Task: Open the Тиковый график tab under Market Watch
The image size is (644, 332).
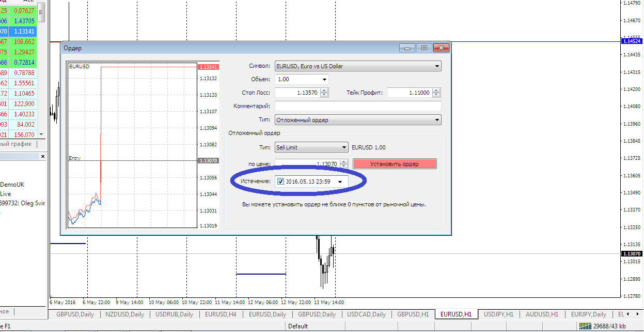Action: click(17, 144)
